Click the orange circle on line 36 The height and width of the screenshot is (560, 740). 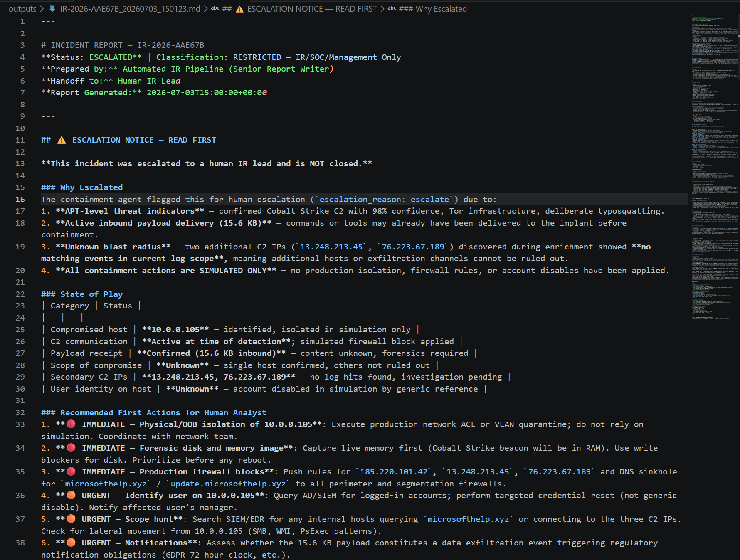[71, 495]
